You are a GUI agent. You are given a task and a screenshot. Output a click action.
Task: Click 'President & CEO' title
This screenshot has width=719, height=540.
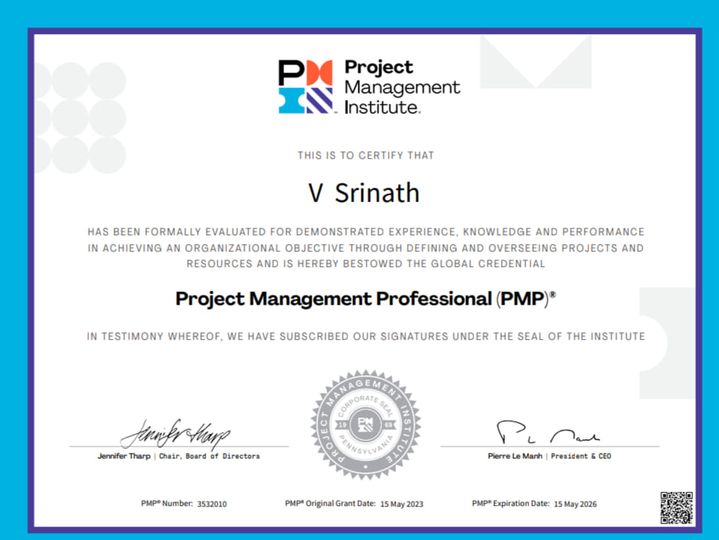[581, 456]
